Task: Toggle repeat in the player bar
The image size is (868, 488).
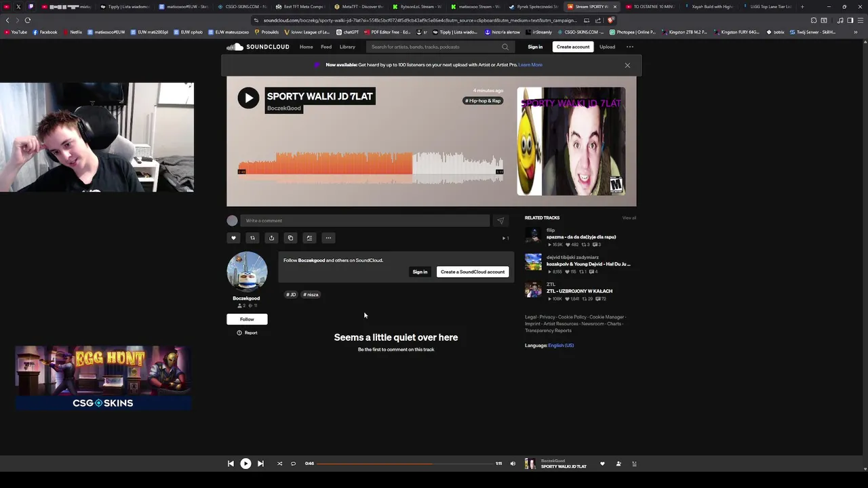Action: (x=293, y=464)
